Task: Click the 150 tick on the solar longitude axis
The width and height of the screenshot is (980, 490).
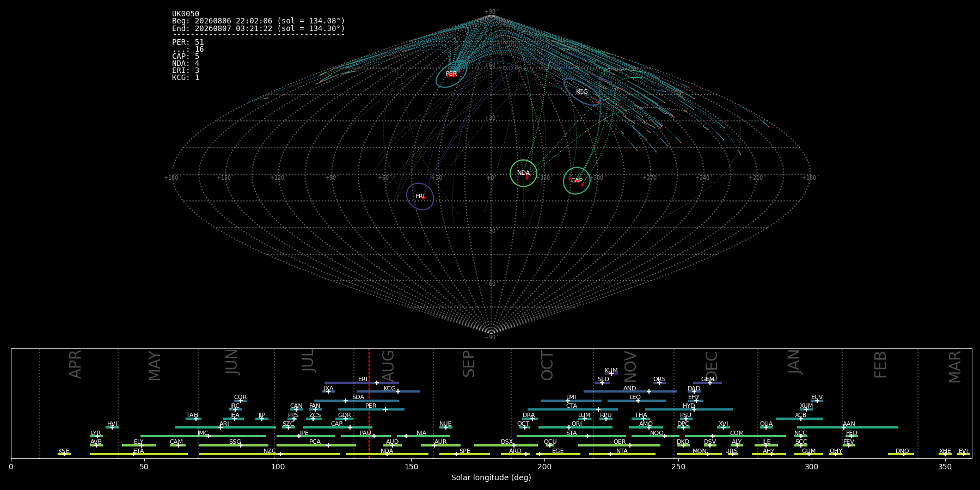Action: (x=411, y=467)
